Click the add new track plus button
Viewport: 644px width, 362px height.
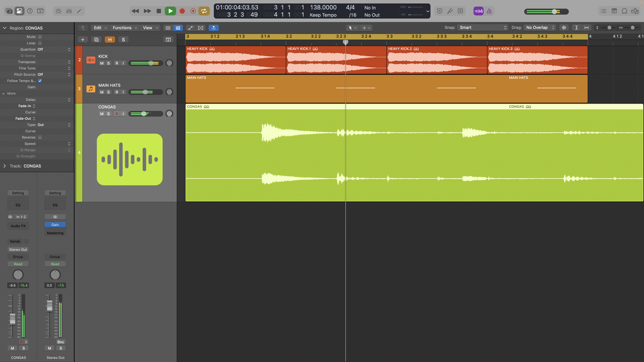click(x=83, y=40)
